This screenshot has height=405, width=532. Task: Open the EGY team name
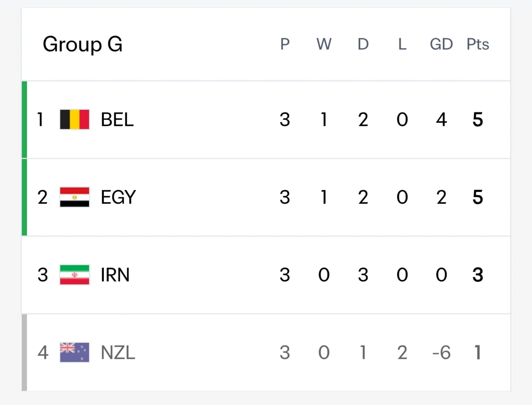118,197
